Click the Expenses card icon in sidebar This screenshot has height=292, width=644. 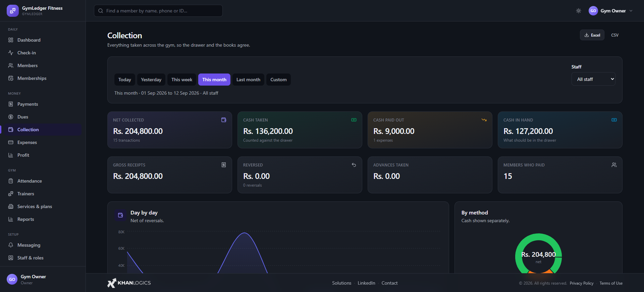pyautogui.click(x=11, y=142)
